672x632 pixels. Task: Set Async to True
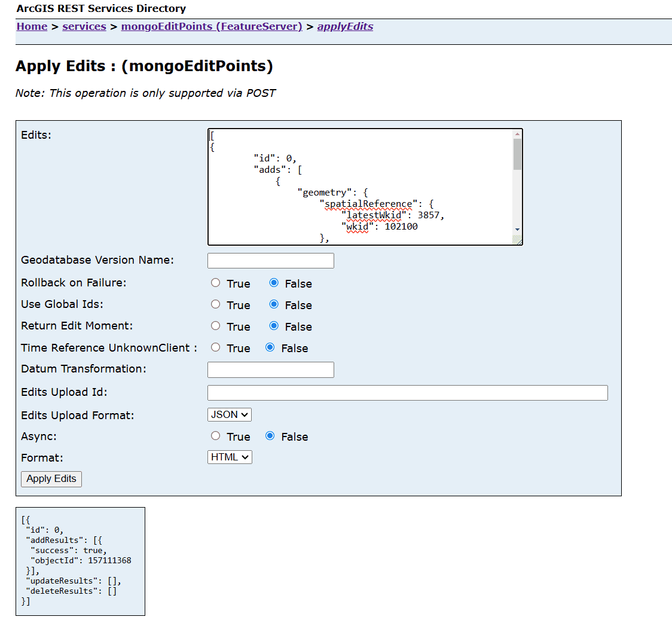215,435
